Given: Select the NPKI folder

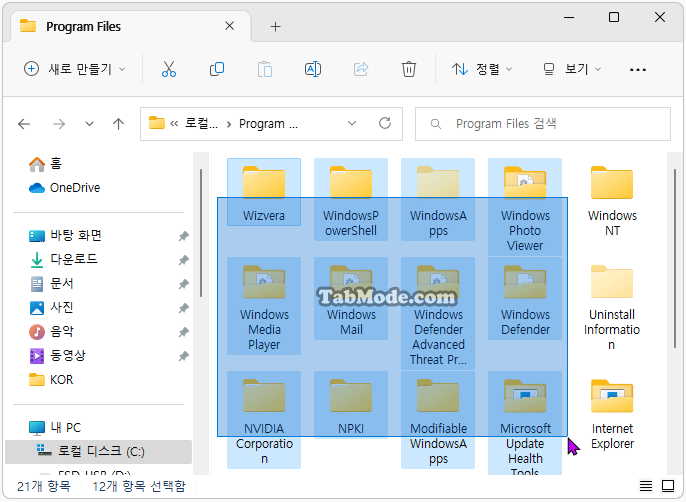Looking at the screenshot, I should pyautogui.click(x=351, y=405).
